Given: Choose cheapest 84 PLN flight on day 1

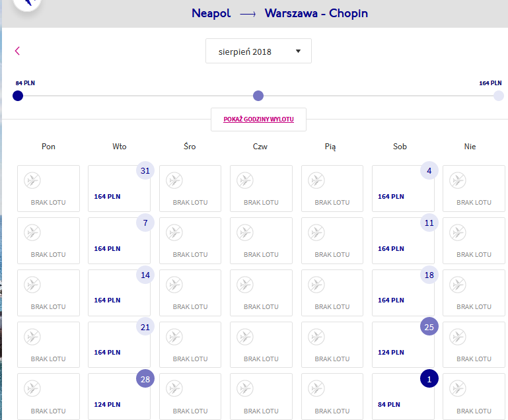Looking at the screenshot, I should (403, 397).
